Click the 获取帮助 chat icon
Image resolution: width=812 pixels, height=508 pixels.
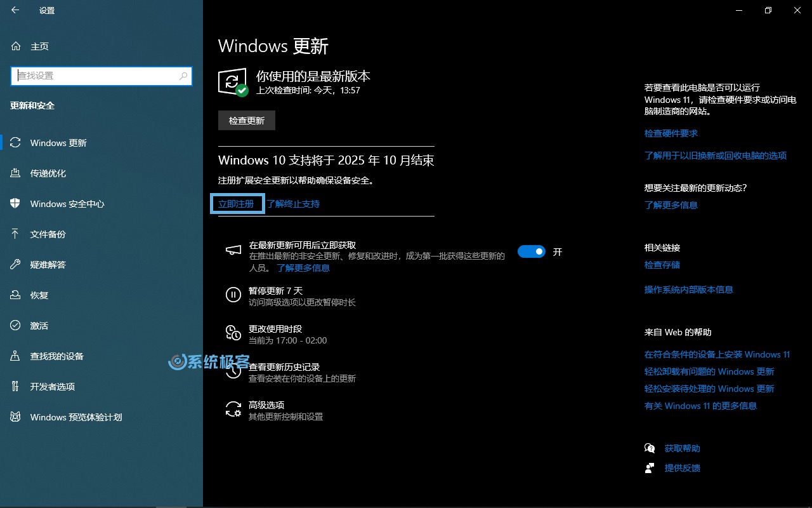pos(650,448)
